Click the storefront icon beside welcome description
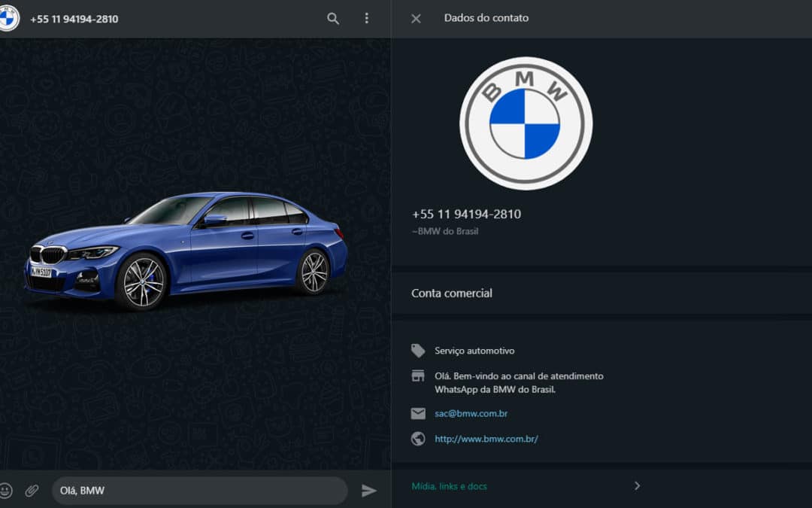812x508 pixels. click(418, 376)
